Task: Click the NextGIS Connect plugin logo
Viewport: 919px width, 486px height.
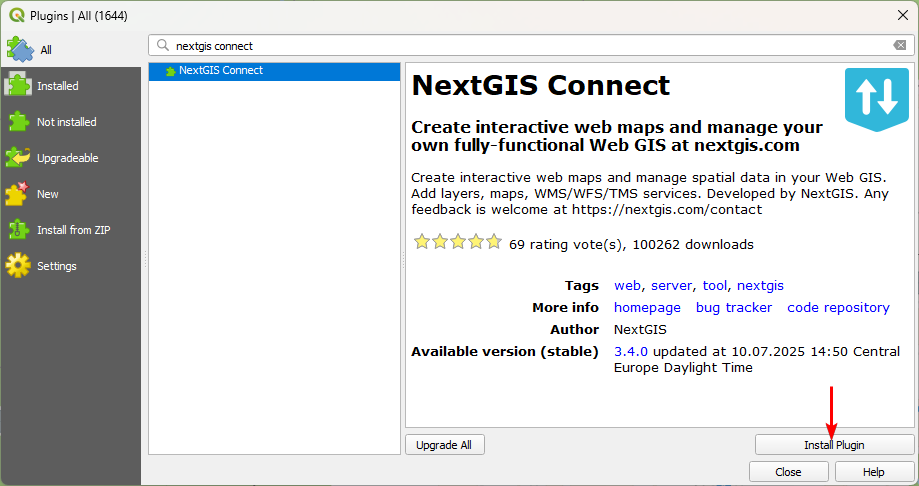Action: [x=876, y=99]
